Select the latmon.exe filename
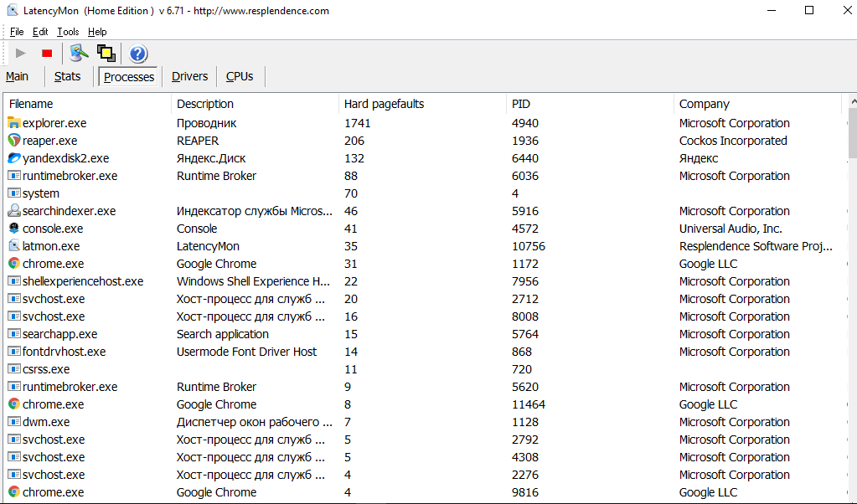The image size is (857, 504). click(51, 246)
